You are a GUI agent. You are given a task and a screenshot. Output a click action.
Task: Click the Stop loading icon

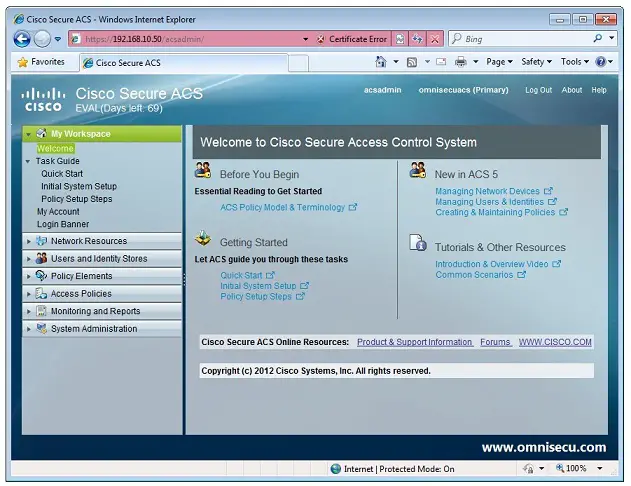point(435,39)
